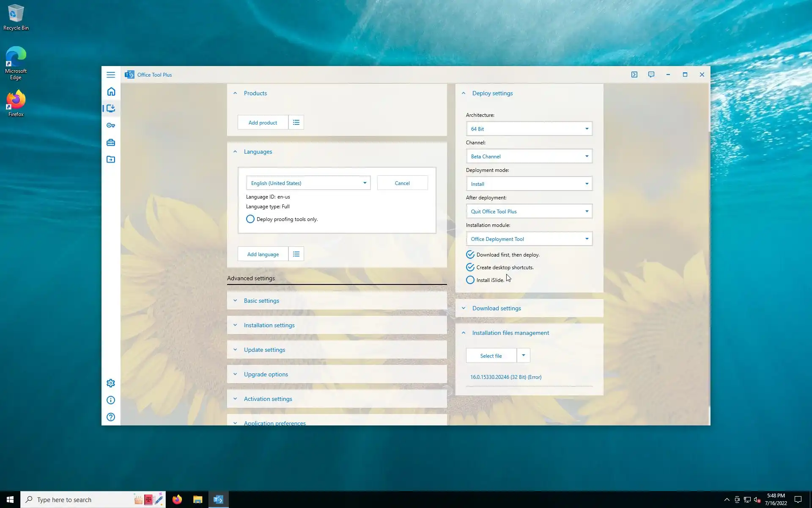Expand the Installation settings section
Image resolution: width=812 pixels, height=508 pixels.
pos(269,325)
